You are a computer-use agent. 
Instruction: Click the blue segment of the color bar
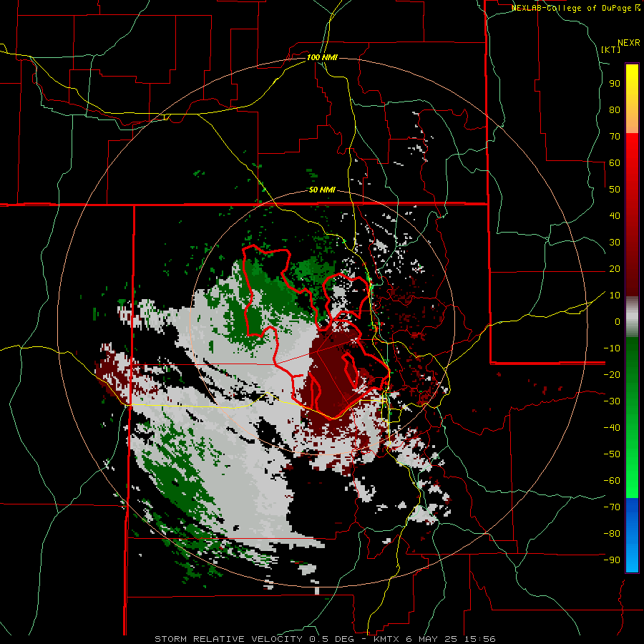pyautogui.click(x=632, y=535)
